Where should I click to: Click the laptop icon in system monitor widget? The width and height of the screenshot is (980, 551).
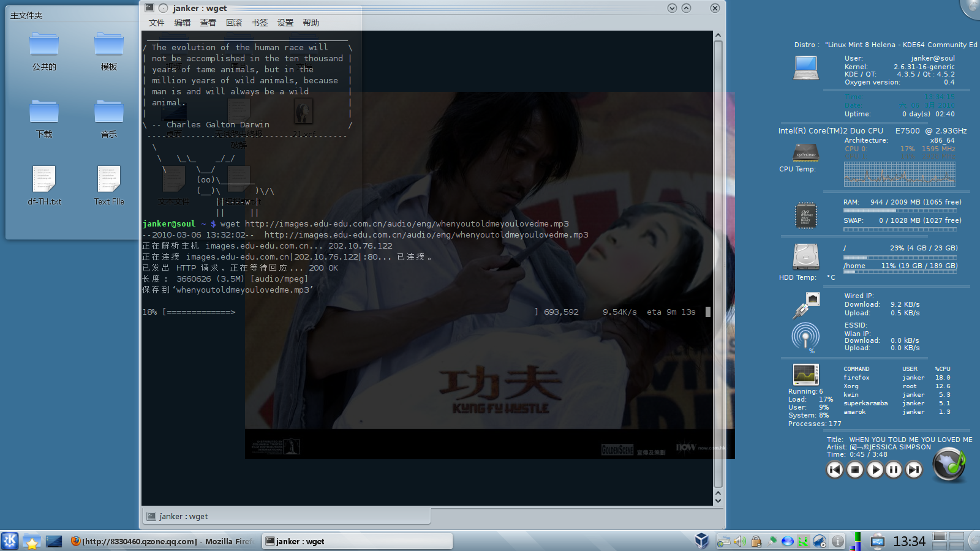806,68
